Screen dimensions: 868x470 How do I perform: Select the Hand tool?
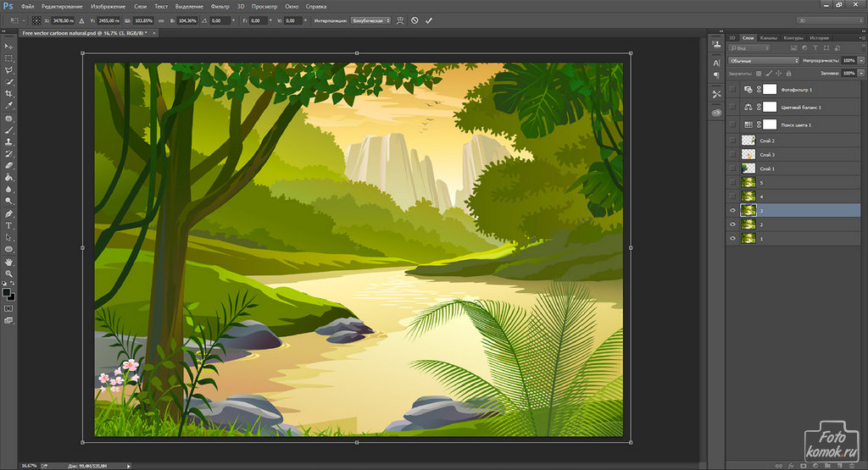click(8, 262)
